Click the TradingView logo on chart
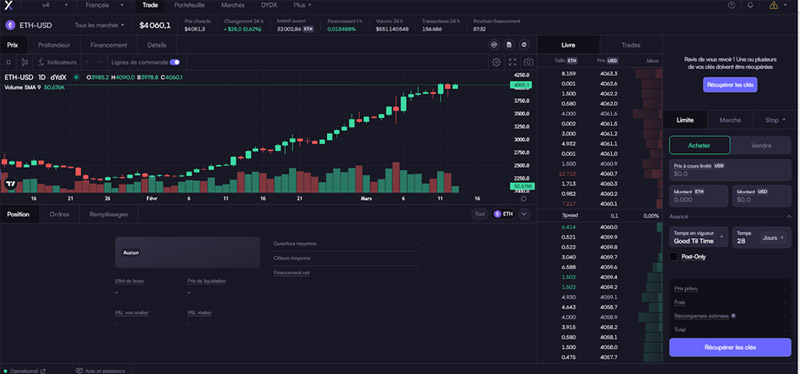Screen dimensions: 800x374 [10, 184]
